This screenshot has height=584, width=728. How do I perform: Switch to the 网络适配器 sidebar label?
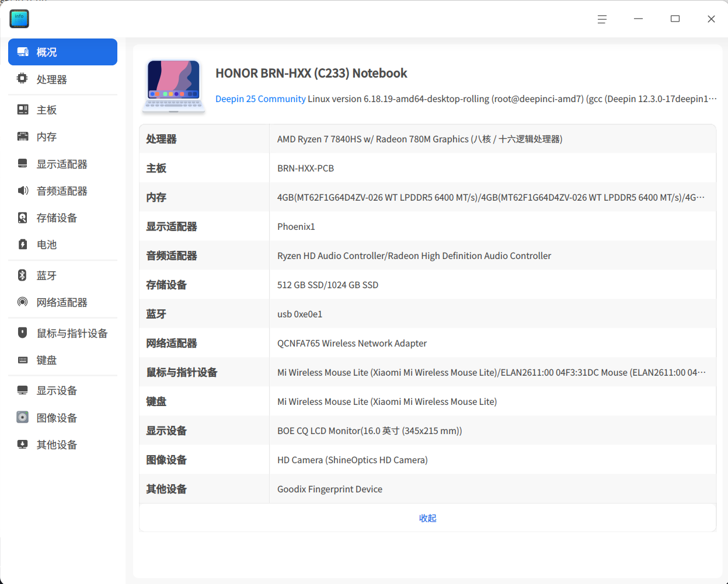[x=62, y=302]
